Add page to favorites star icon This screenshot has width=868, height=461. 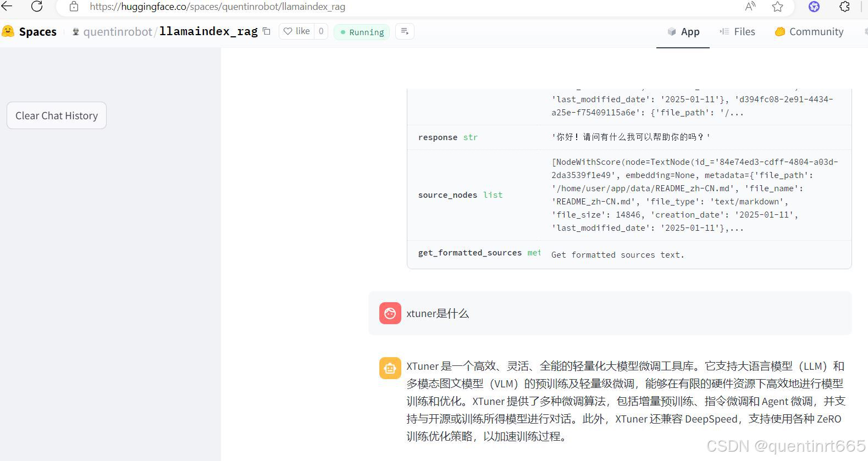(x=777, y=7)
